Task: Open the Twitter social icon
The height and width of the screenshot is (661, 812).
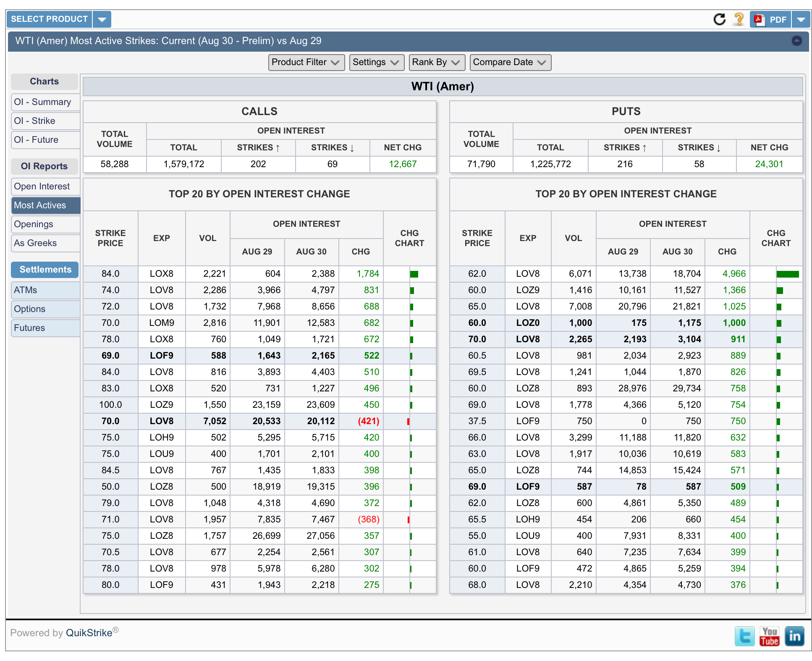Action: 744,636
